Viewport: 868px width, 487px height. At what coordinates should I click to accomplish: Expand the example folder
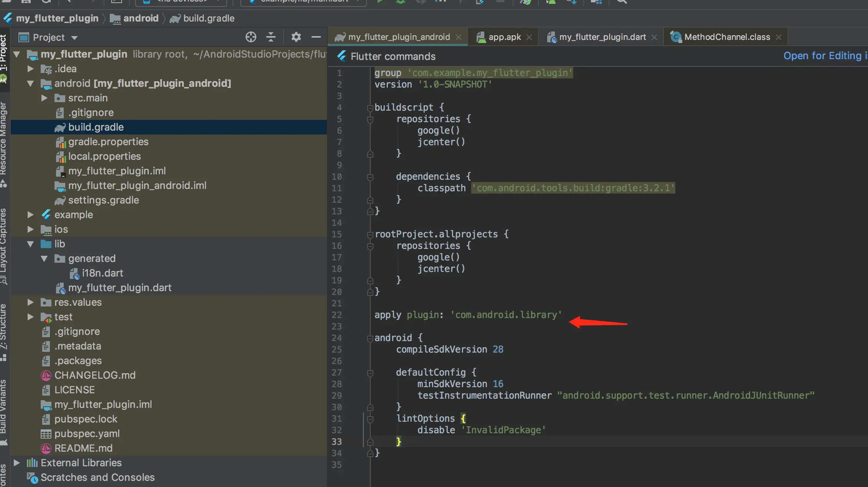(31, 215)
